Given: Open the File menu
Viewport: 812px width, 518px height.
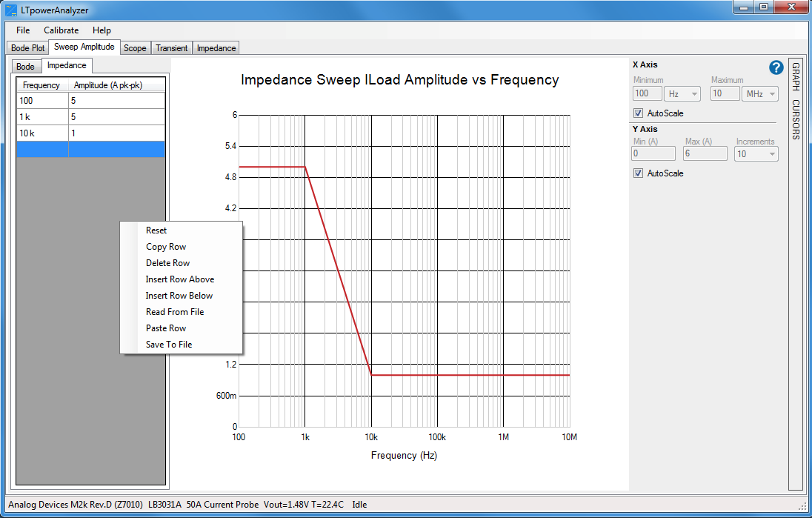Looking at the screenshot, I should coord(23,30).
